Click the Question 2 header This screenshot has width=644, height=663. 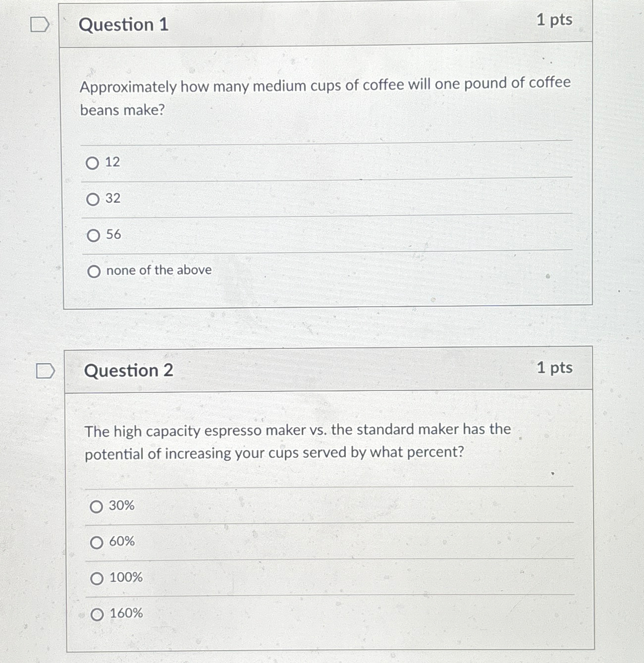click(130, 371)
